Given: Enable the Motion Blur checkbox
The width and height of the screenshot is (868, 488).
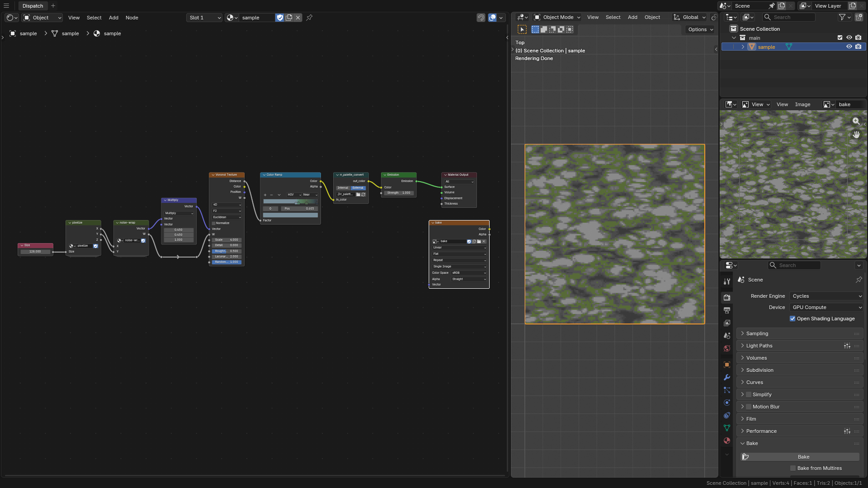Looking at the screenshot, I should tap(749, 407).
